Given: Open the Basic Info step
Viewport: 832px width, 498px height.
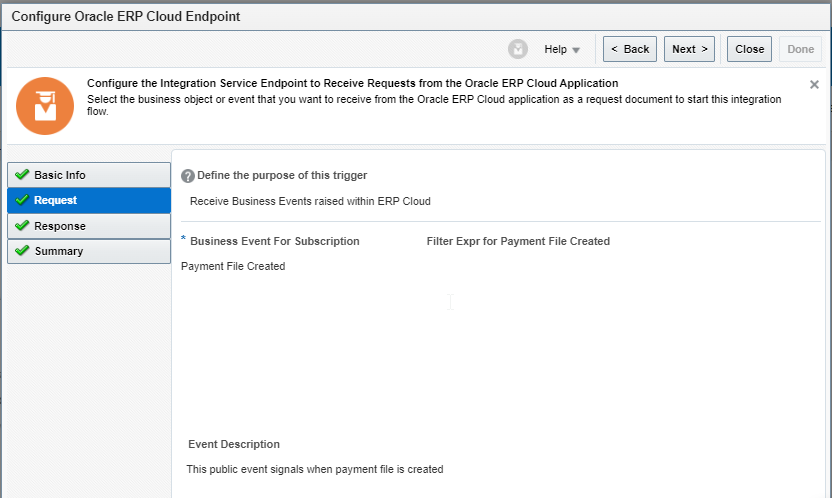Looking at the screenshot, I should (89, 175).
